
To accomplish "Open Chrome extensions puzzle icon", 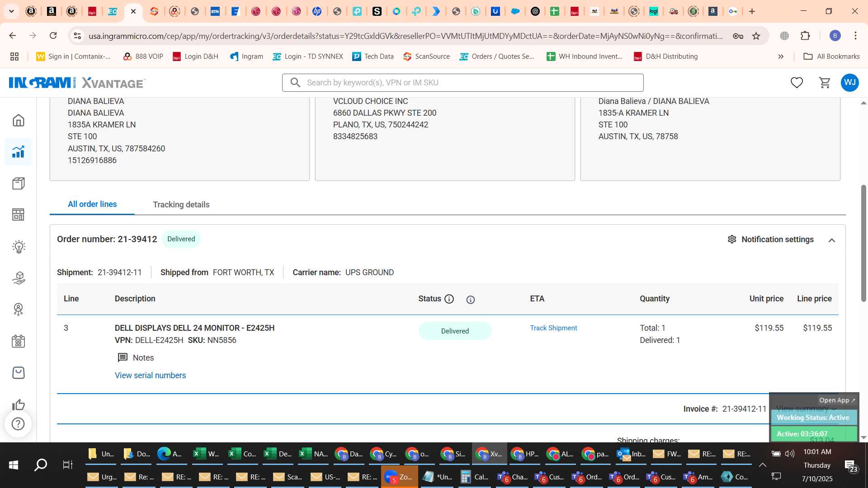I will tap(805, 36).
